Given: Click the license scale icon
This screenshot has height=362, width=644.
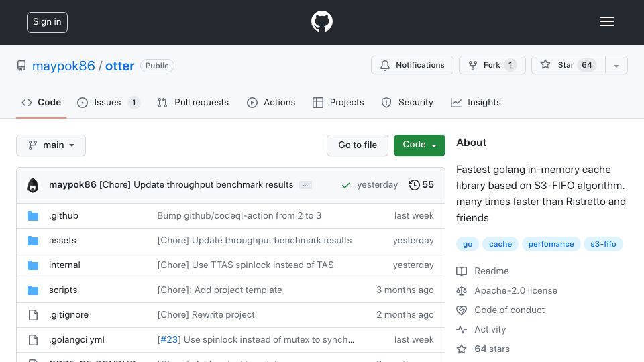Looking at the screenshot, I should [x=462, y=290].
